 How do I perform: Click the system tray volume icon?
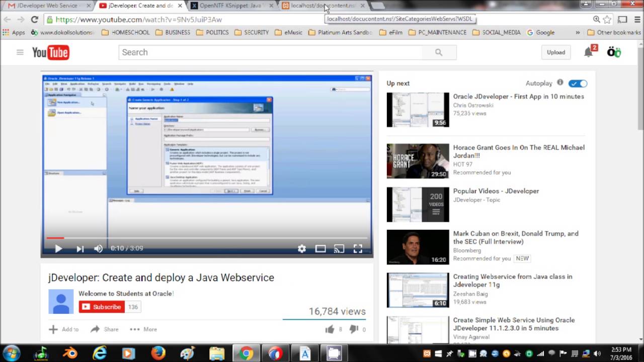[597, 353]
